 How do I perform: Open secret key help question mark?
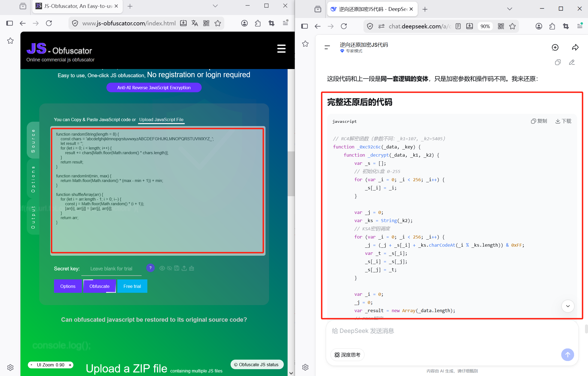tap(150, 268)
